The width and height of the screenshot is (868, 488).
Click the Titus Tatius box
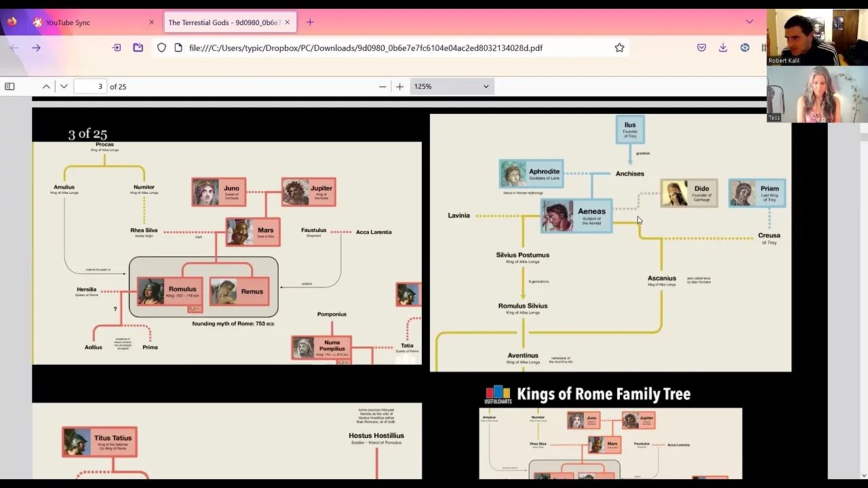[100, 441]
